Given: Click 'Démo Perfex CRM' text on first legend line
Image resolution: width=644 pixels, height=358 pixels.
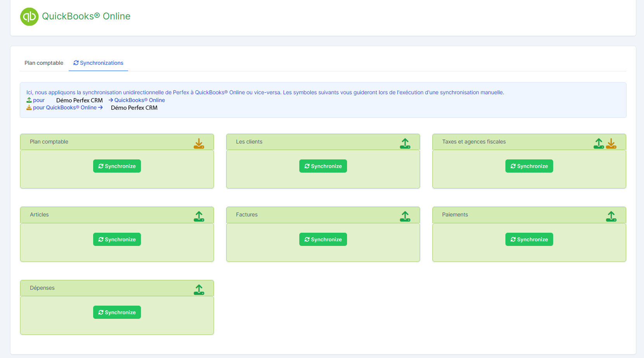Looking at the screenshot, I should click(80, 100).
